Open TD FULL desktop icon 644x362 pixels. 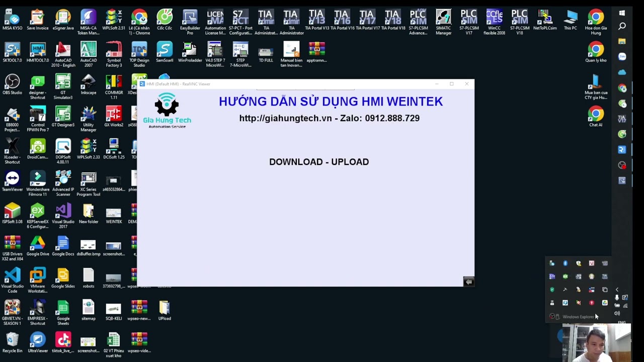click(x=266, y=52)
